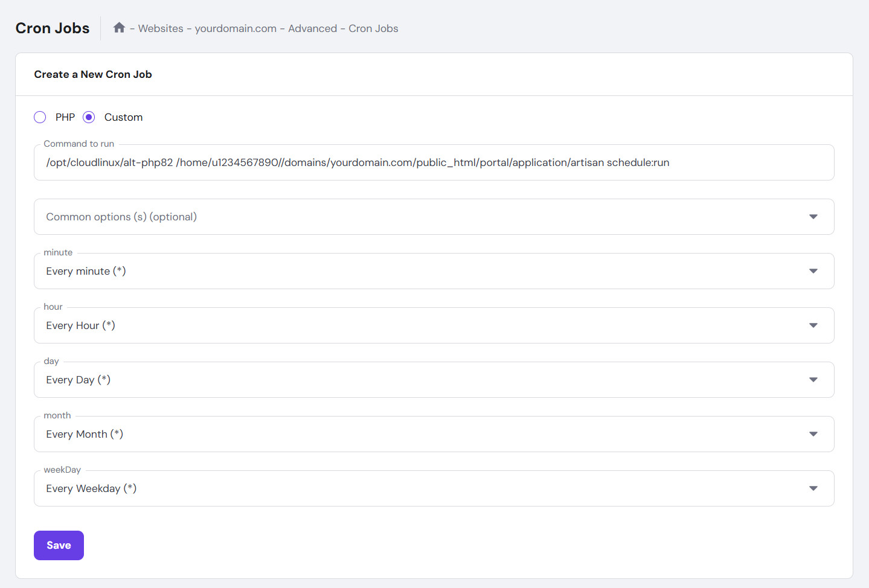Navigate to Advanced breadcrumb link
This screenshot has height=588, width=869.
312,28
